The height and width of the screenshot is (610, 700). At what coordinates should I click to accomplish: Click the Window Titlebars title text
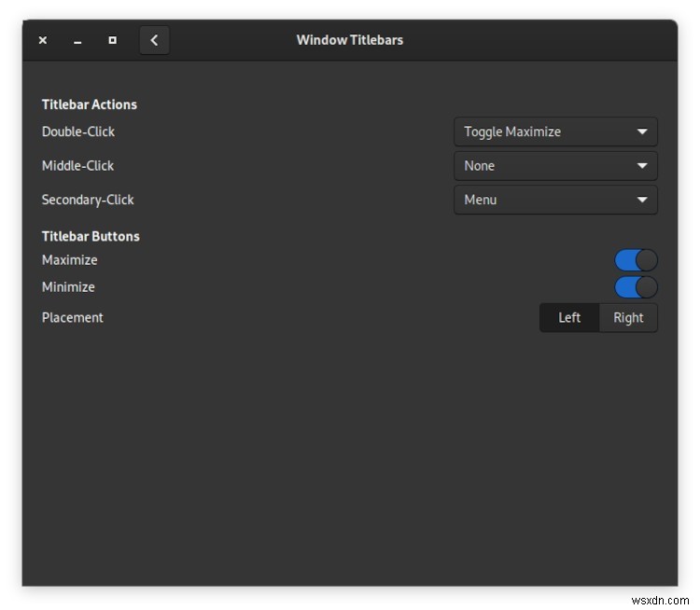[x=350, y=40]
